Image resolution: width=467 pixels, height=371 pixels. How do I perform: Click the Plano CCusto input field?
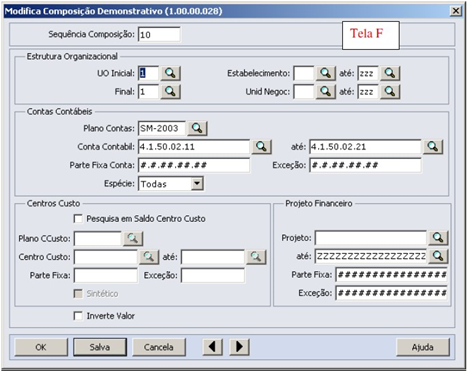(97, 238)
